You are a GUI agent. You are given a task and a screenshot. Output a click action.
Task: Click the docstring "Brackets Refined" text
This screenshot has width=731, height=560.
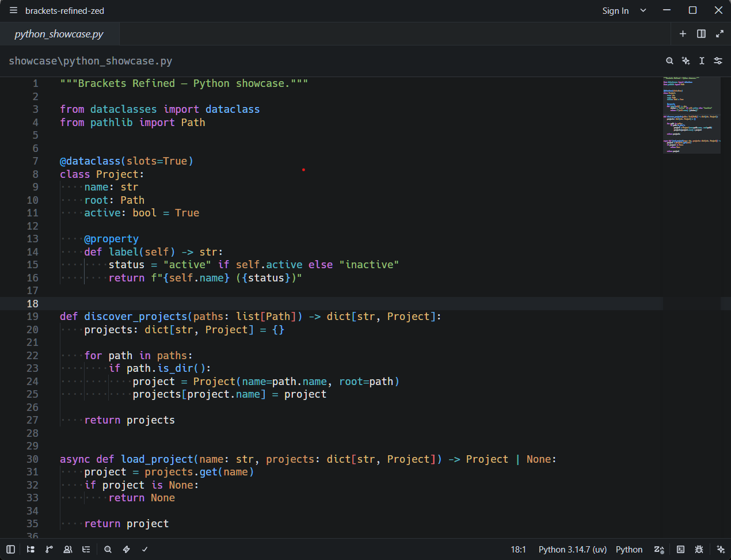127,83
